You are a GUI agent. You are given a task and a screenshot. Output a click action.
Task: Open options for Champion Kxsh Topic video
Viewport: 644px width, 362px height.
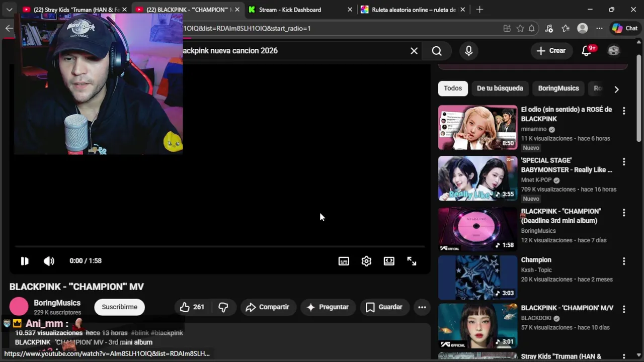[624, 261]
